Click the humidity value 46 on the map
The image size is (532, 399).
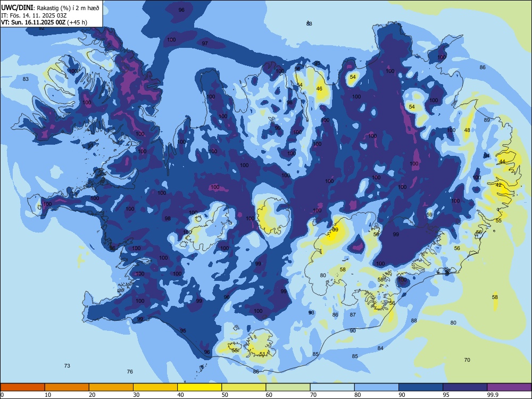(319, 88)
